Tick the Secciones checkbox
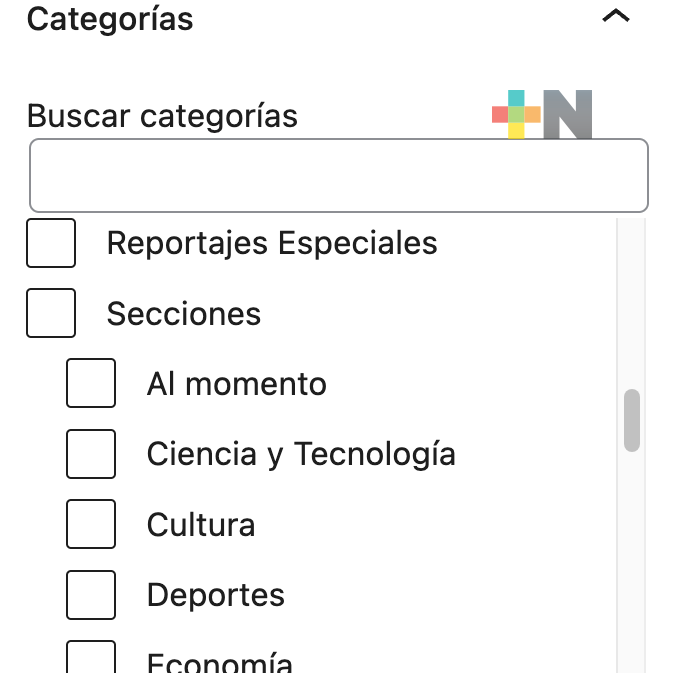The image size is (682, 674). tap(51, 313)
